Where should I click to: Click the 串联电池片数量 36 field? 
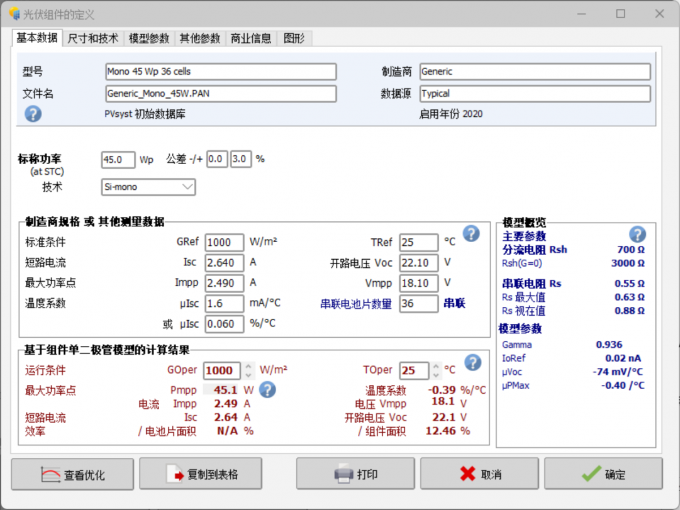(418, 303)
